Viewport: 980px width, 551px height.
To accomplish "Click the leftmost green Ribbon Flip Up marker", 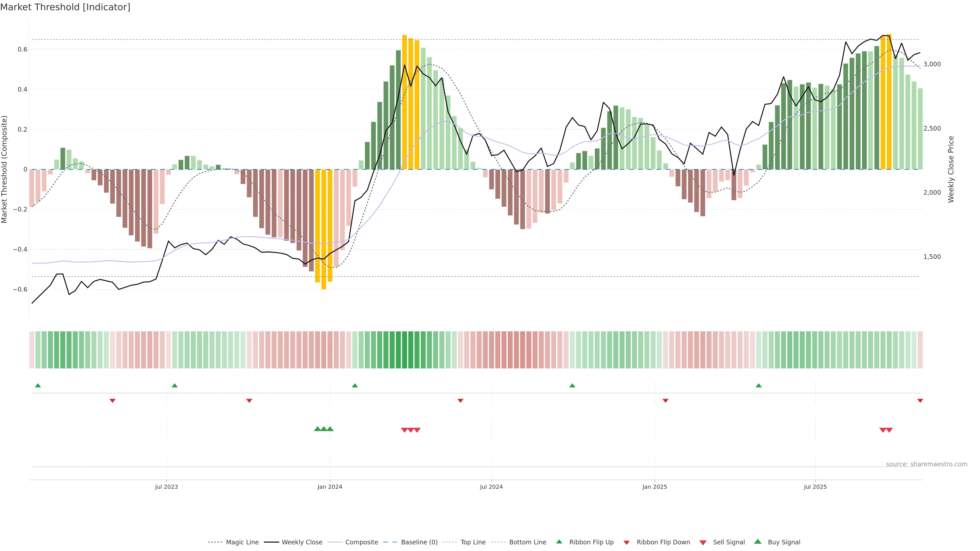I will click(x=38, y=386).
